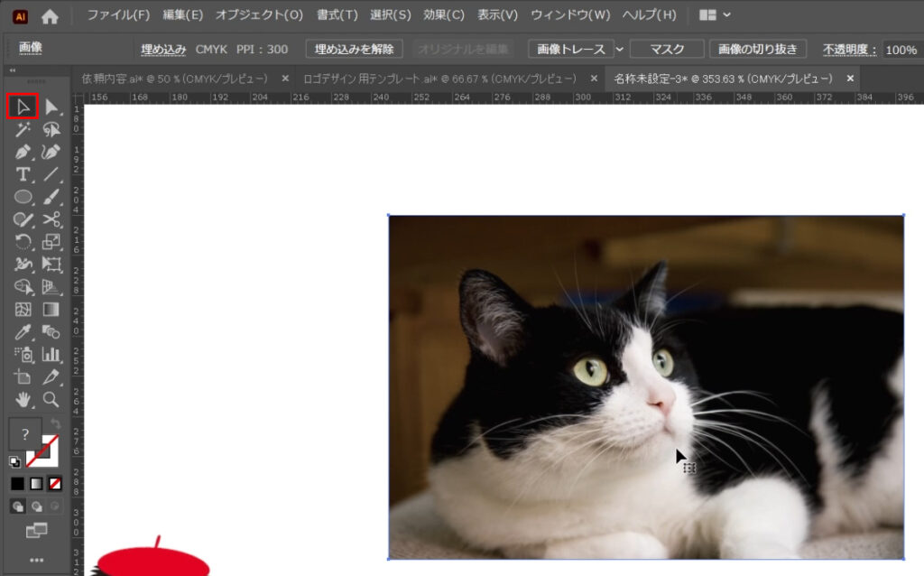This screenshot has height=576, width=924.
Task: Select the Line Segment tool
Action: click(51, 174)
